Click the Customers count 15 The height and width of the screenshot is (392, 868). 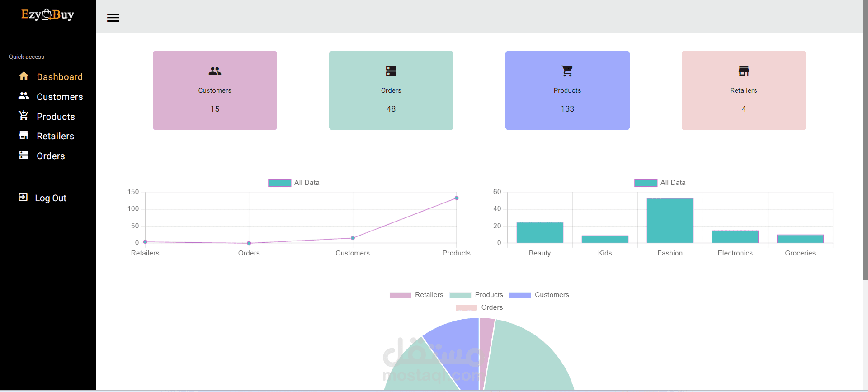215,109
